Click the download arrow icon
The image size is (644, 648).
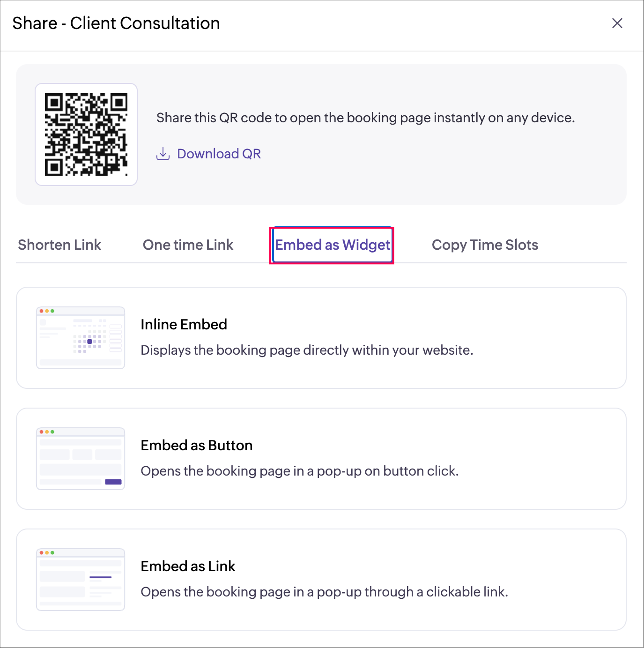coord(163,154)
